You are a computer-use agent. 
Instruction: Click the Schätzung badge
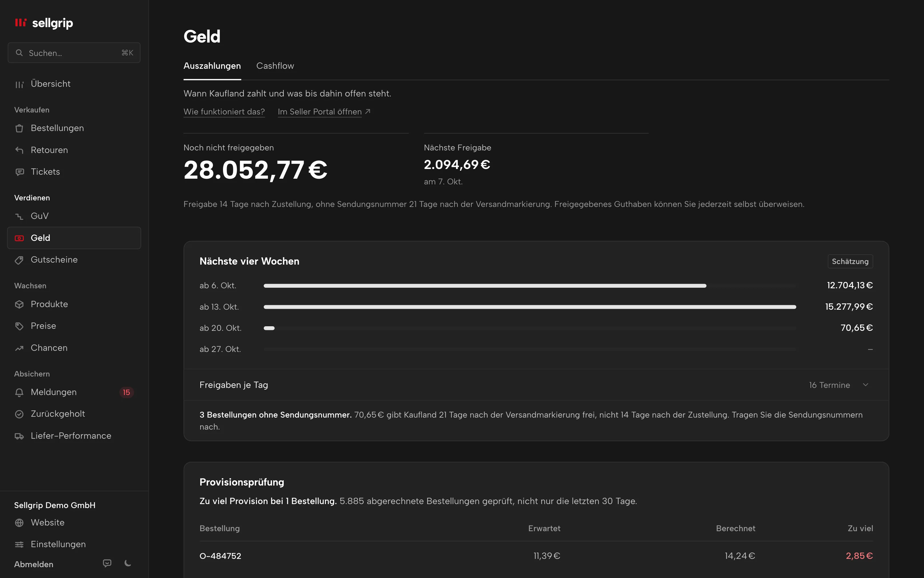click(x=850, y=261)
